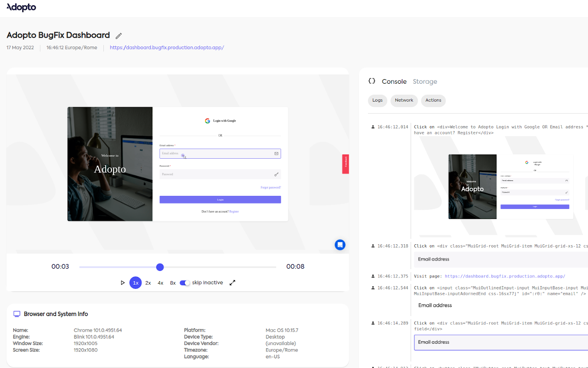Filter by Actions chip

433,100
